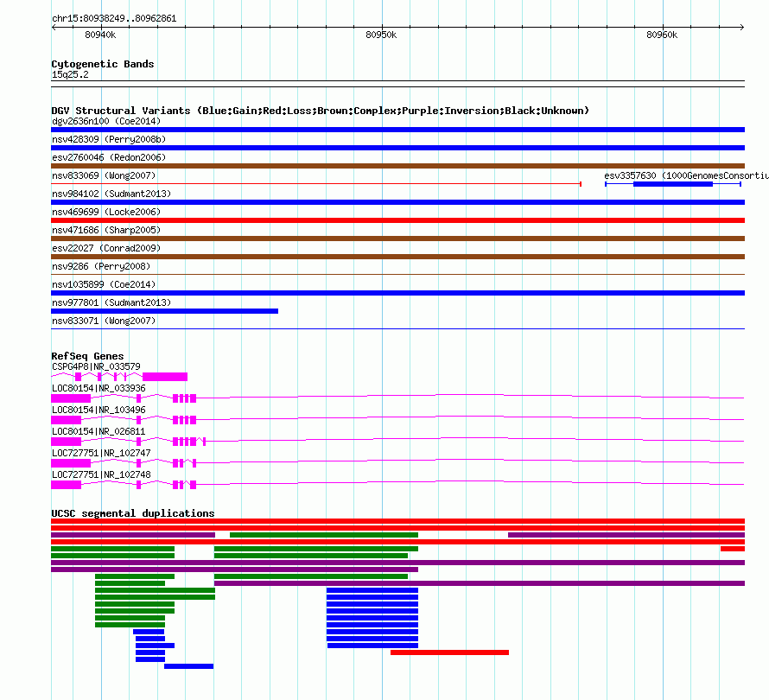Screen dimensions: 769x700
Task: Select the 80960k ruler tick label
Action: [662, 35]
